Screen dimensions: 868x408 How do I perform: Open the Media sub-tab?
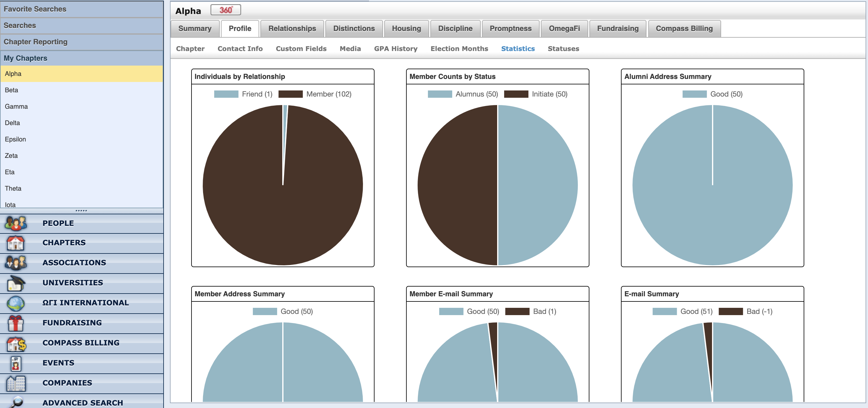(x=350, y=49)
